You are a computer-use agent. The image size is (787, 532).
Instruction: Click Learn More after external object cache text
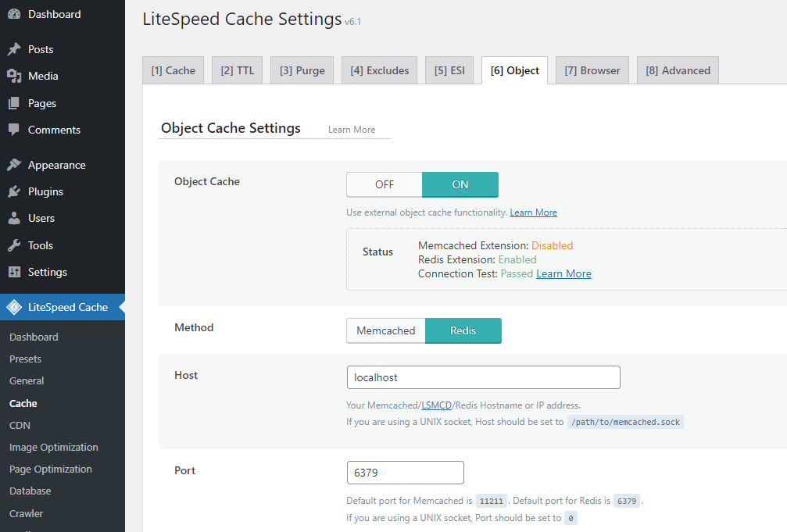534,212
